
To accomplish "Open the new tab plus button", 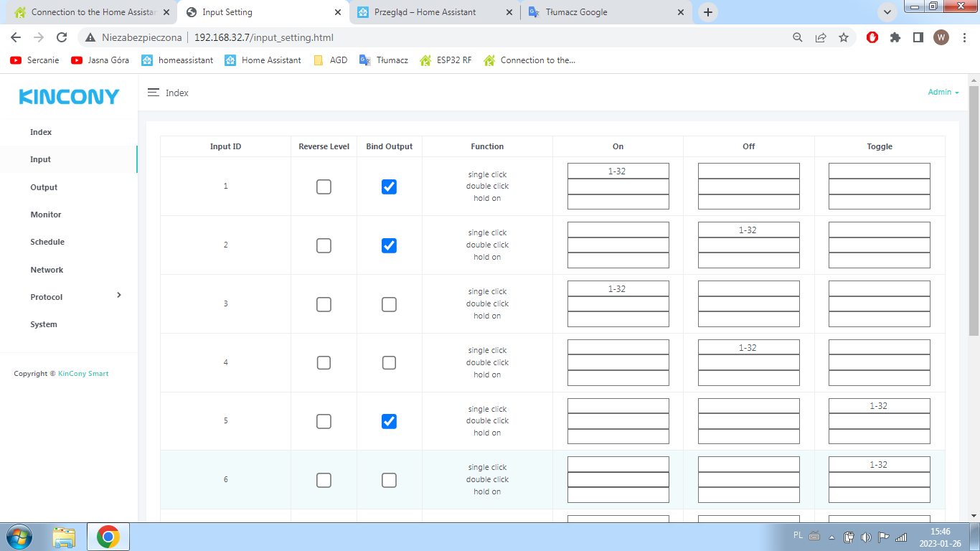I will point(708,12).
